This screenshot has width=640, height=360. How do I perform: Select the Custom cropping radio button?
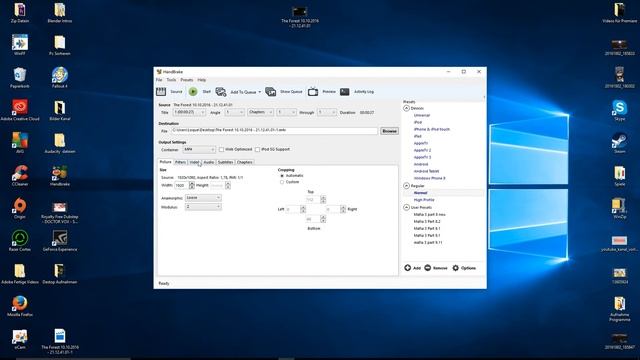(x=282, y=182)
